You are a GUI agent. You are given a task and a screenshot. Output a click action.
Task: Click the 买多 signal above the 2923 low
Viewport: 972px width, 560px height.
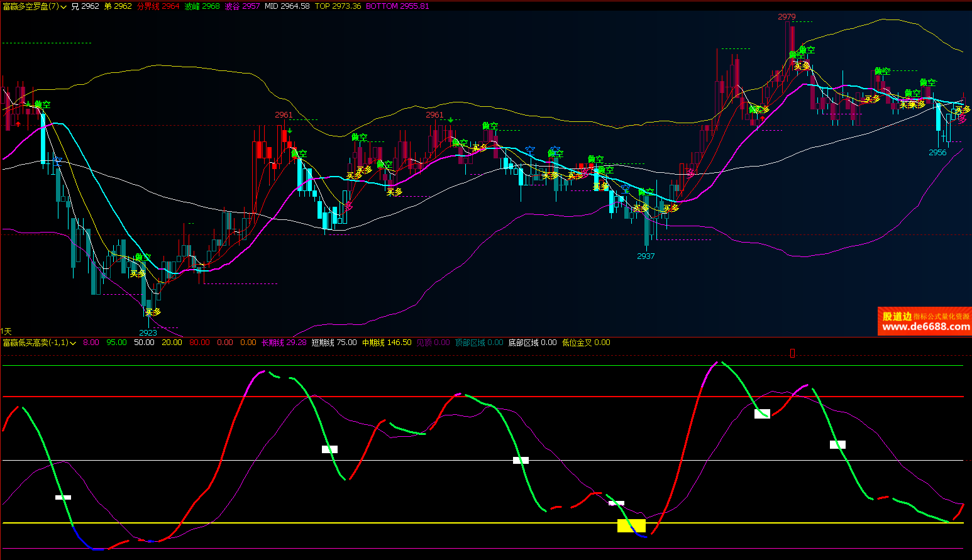pos(153,312)
